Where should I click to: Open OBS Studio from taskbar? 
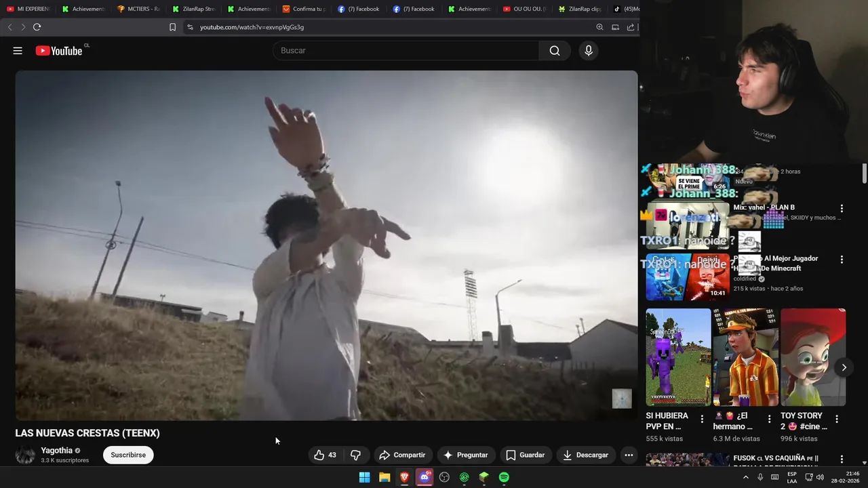[444, 477]
